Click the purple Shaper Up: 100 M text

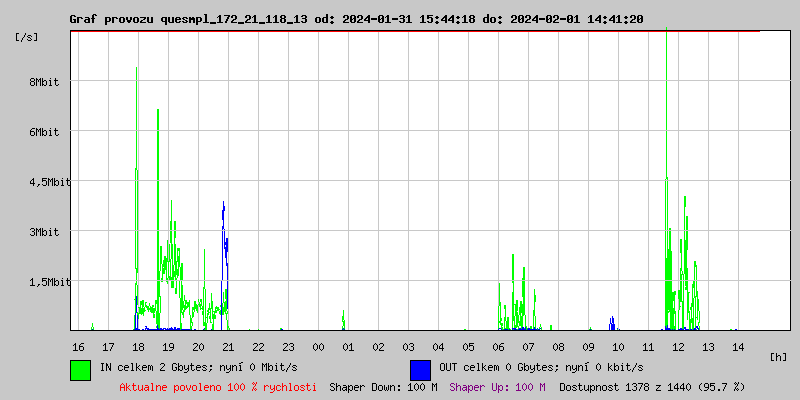point(497,387)
